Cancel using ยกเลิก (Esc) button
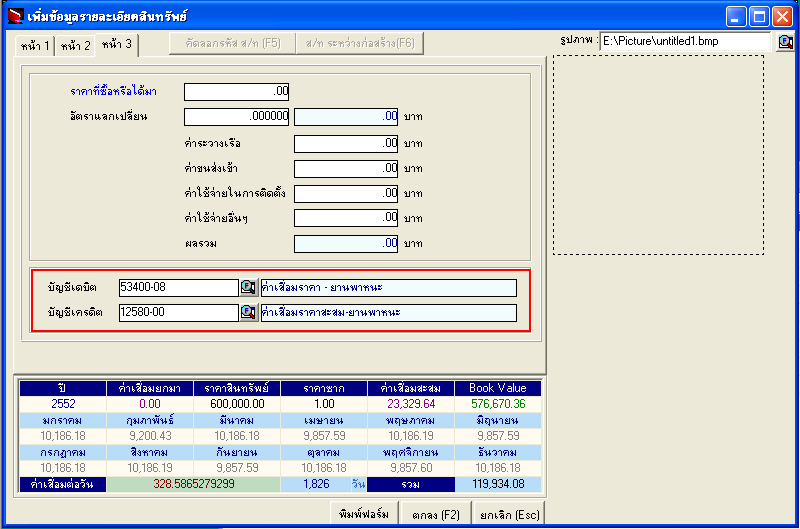 510,515
